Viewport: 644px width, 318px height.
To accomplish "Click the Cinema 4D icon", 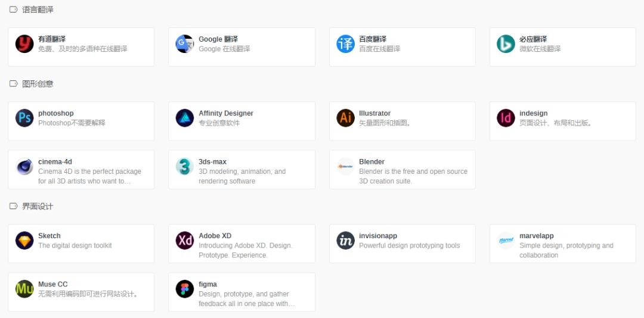I will click(24, 167).
